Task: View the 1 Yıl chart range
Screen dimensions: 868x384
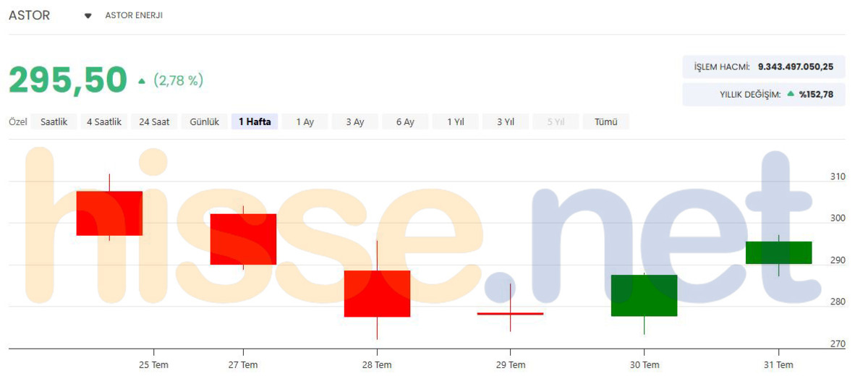Action: [x=456, y=121]
